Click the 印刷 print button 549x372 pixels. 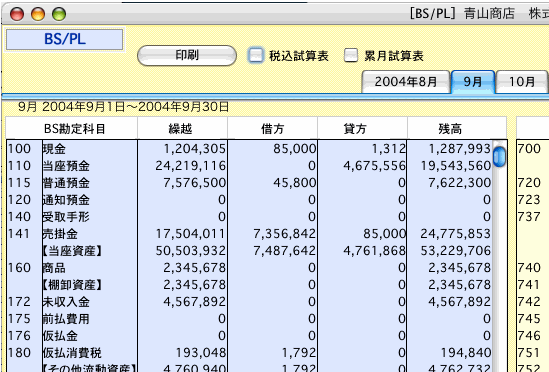(187, 55)
